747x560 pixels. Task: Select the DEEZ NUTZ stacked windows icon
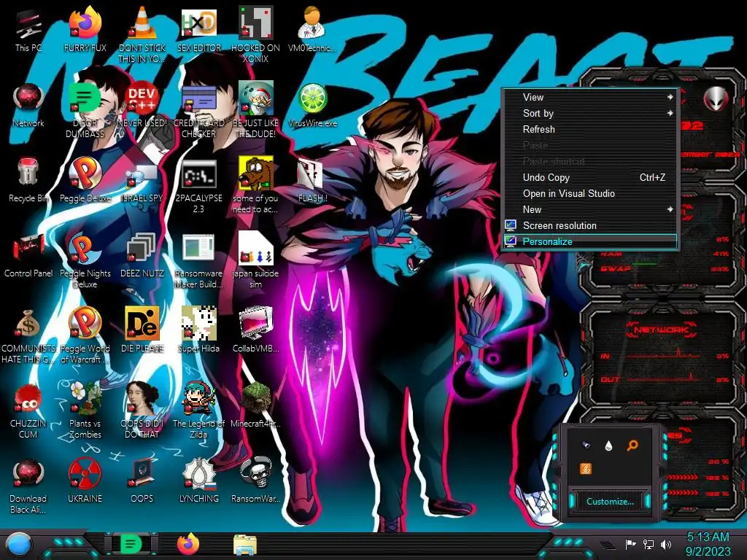(142, 256)
